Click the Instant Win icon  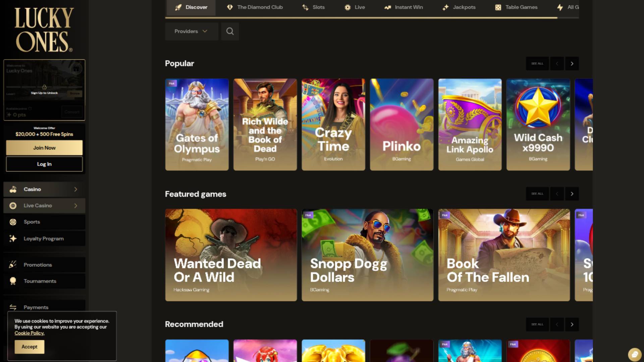point(387,7)
